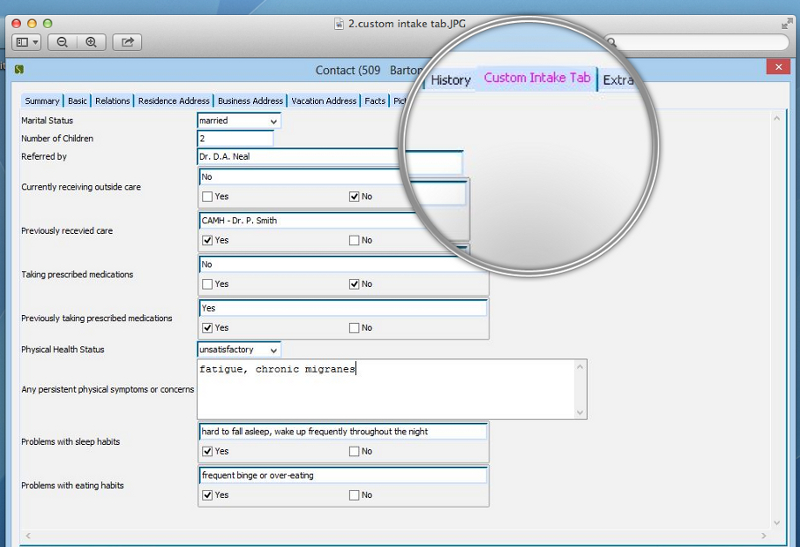Click the sleep habits description field
This screenshot has width=800, height=547.
tap(343, 432)
